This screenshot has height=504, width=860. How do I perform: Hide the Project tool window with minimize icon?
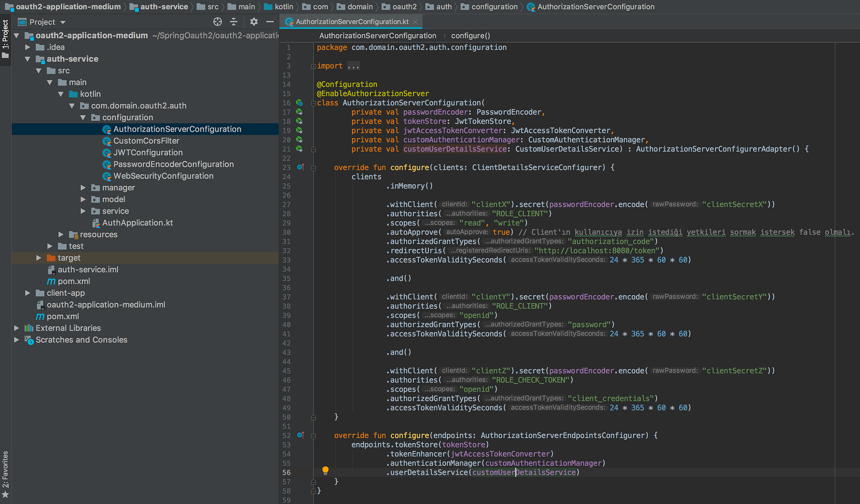coord(270,21)
